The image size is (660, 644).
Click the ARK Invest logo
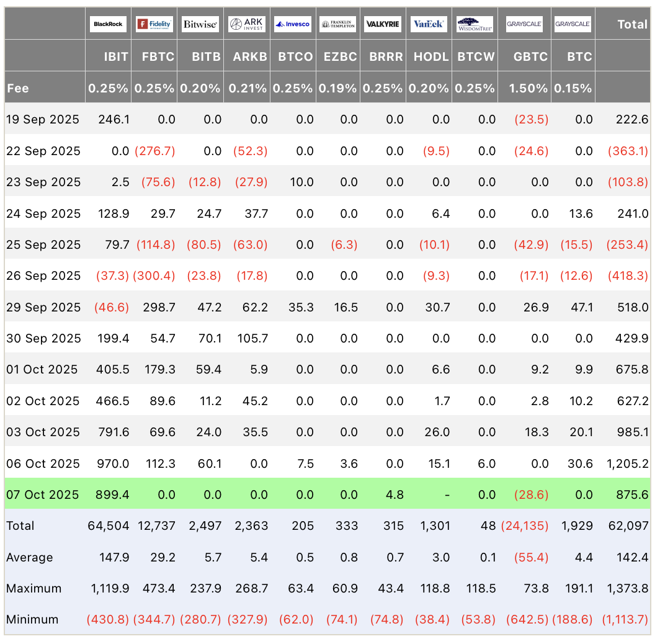coord(247,24)
